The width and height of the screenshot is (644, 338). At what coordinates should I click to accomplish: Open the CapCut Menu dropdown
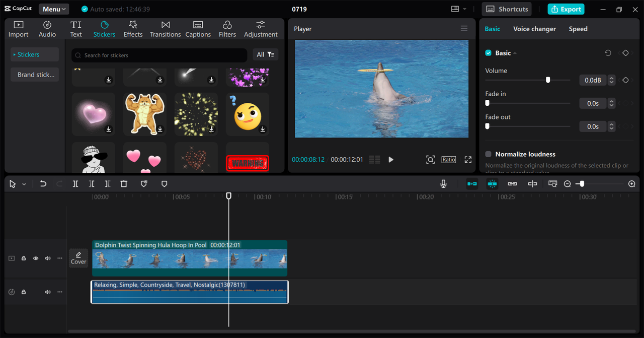[54, 9]
